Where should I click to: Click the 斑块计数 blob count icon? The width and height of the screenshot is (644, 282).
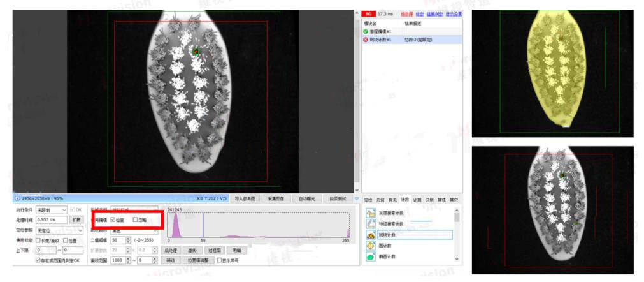(x=370, y=235)
